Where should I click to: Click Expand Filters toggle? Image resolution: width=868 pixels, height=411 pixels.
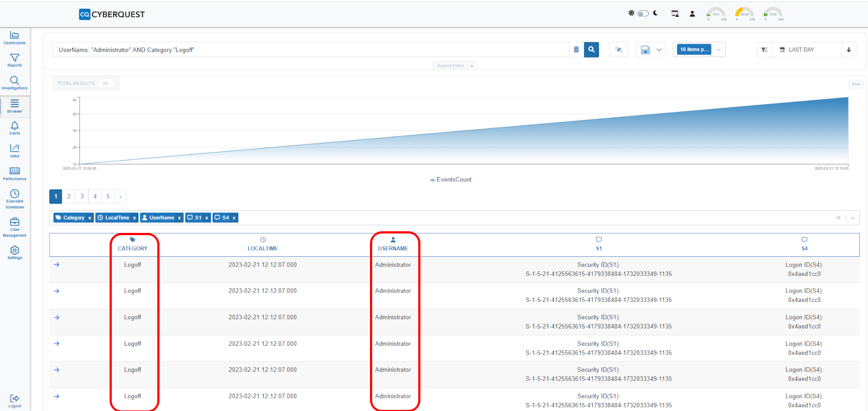click(455, 66)
